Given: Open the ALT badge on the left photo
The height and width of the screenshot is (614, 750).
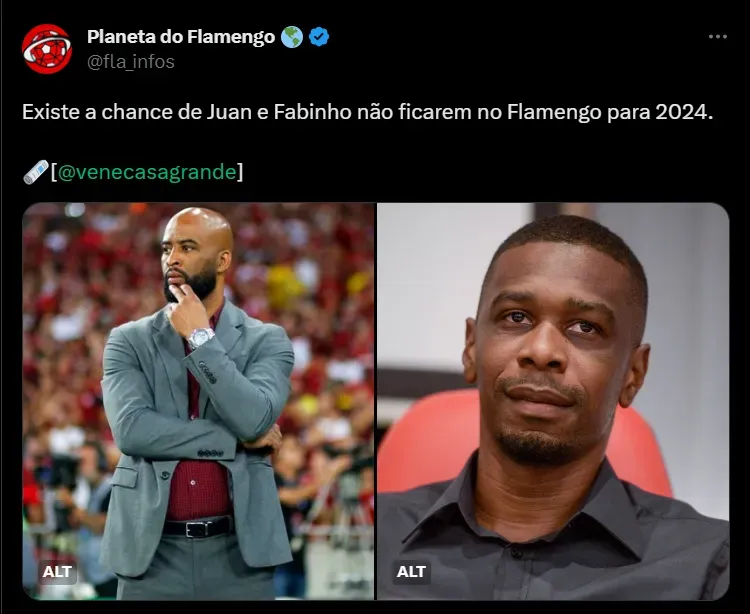Looking at the screenshot, I should pyautogui.click(x=57, y=571).
